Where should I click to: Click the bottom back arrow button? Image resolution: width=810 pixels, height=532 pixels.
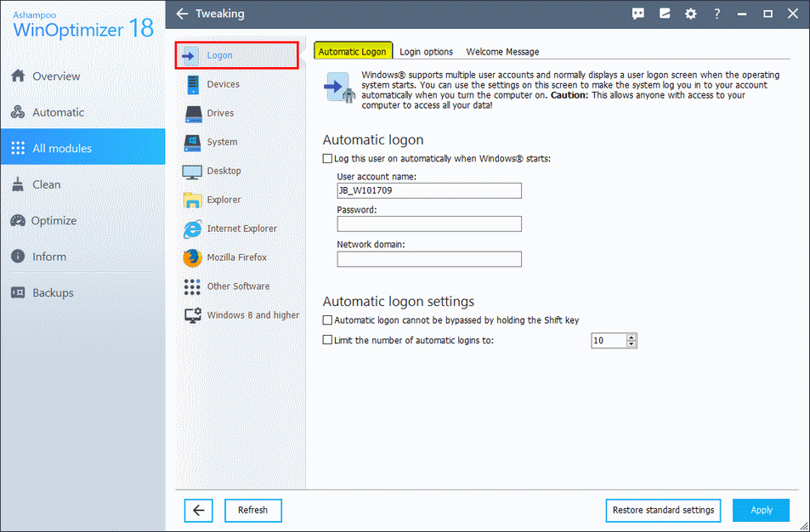coord(198,510)
